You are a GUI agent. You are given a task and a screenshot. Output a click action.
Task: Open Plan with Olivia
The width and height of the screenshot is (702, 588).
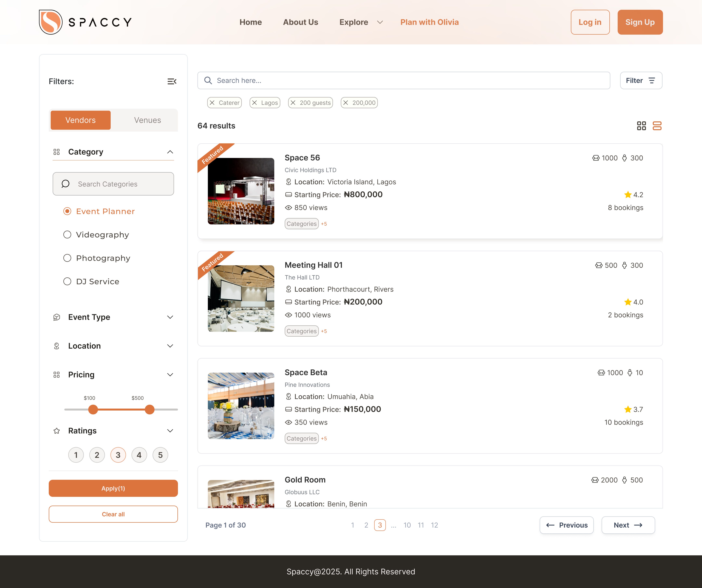click(429, 22)
